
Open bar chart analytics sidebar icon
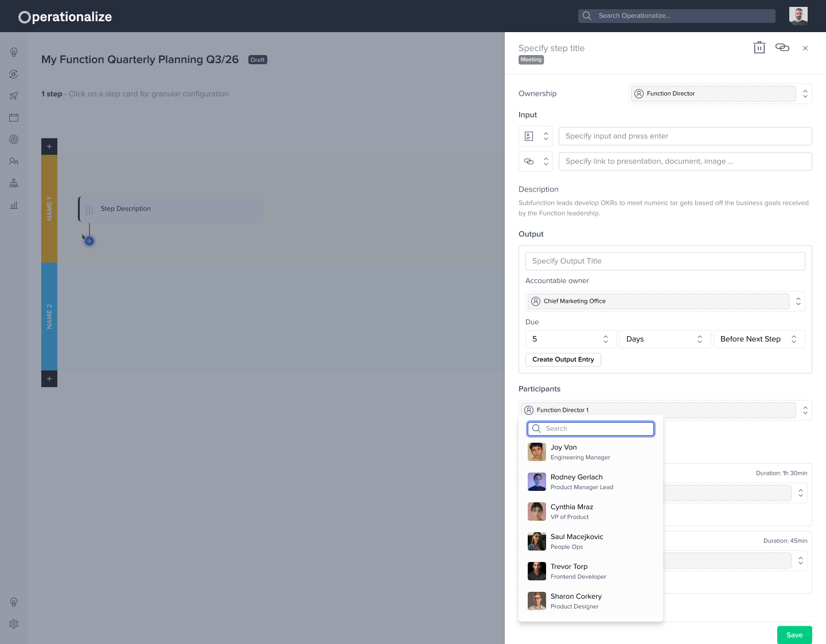point(14,205)
